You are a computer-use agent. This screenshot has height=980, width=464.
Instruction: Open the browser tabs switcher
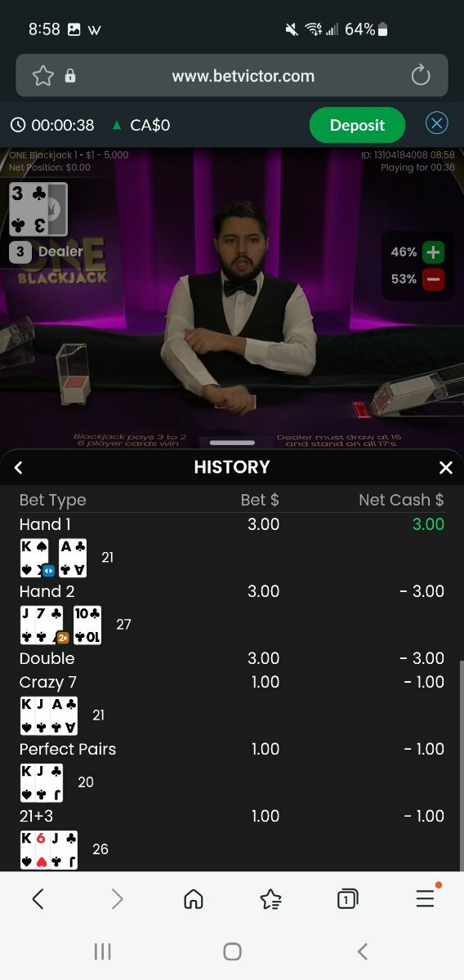(x=347, y=899)
